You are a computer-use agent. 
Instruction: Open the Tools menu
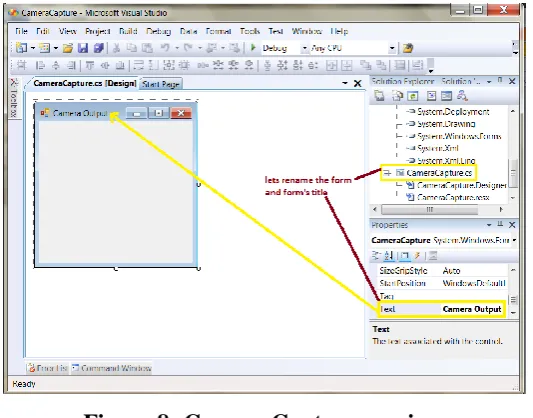250,31
